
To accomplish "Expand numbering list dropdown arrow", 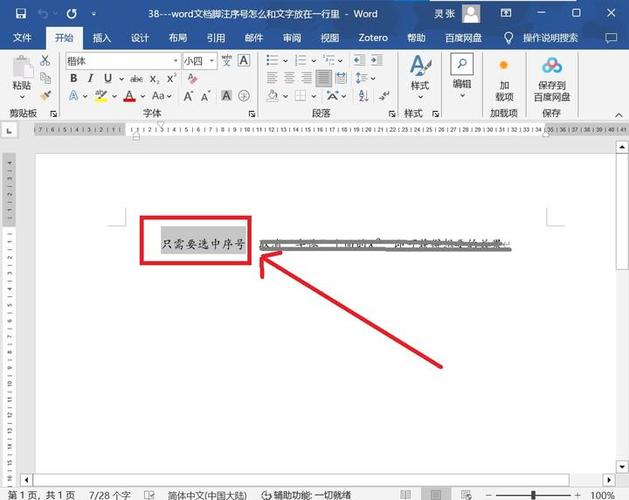I will (x=314, y=61).
